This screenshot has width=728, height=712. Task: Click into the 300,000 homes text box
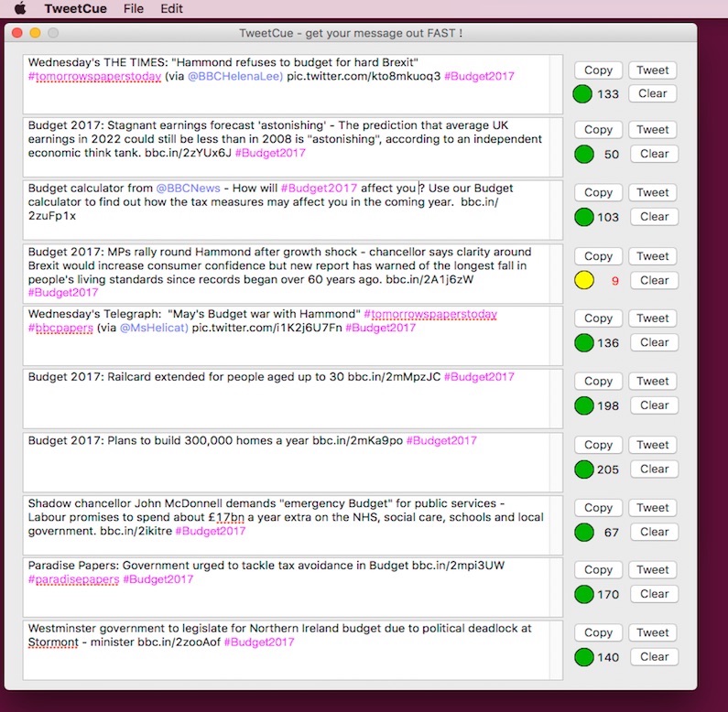[x=292, y=462]
